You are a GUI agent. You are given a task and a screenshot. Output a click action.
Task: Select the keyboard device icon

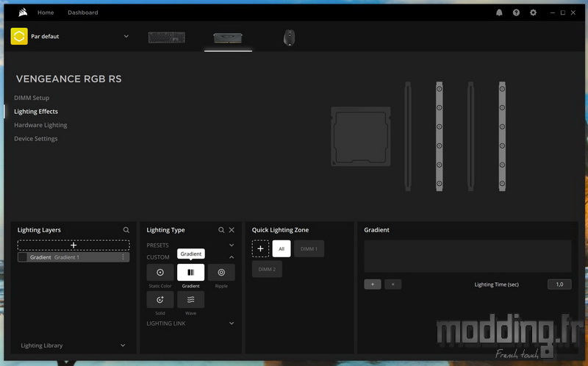click(167, 37)
